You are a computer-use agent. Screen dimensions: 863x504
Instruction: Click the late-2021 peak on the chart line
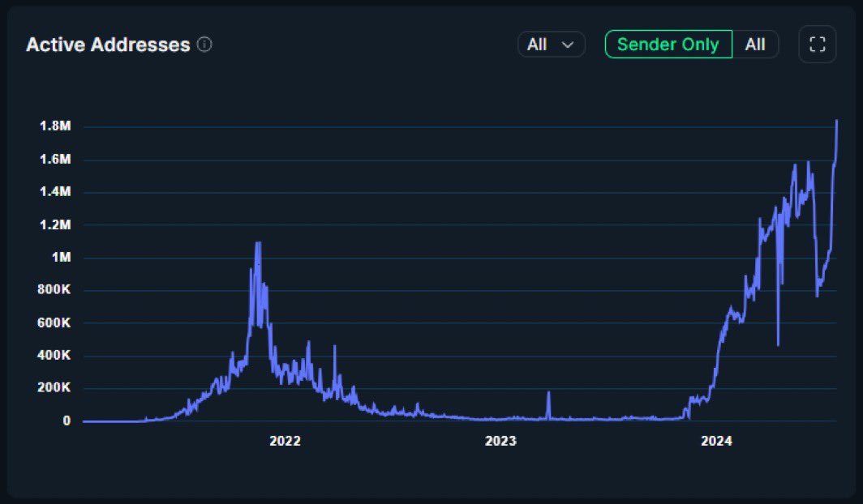coord(258,243)
